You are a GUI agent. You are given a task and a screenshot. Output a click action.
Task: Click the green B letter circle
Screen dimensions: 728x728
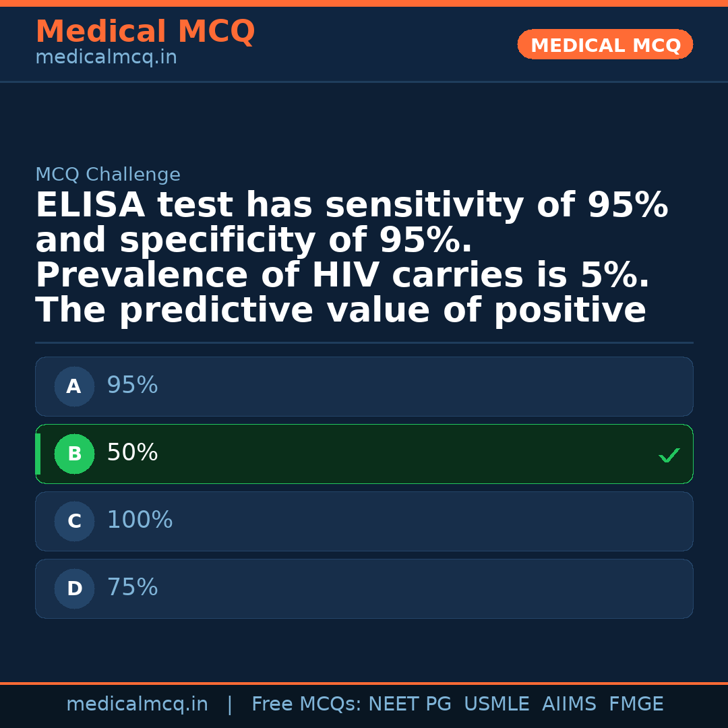74,454
